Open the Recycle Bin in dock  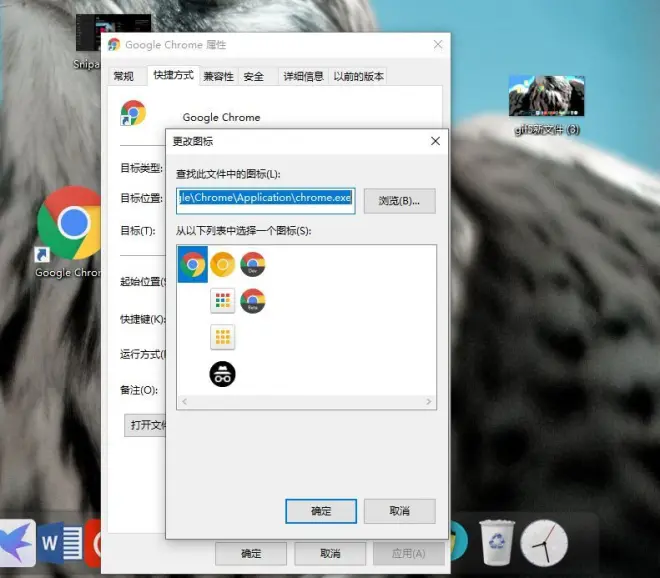coord(497,542)
